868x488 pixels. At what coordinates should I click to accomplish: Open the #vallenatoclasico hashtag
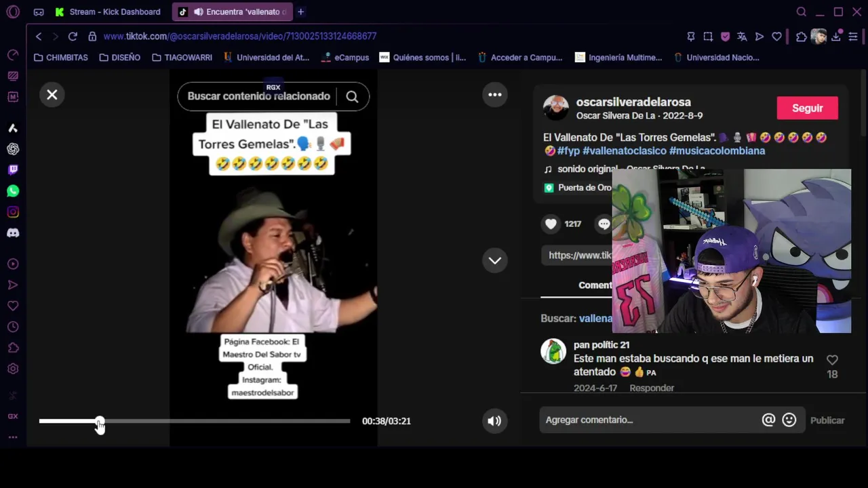(625, 150)
